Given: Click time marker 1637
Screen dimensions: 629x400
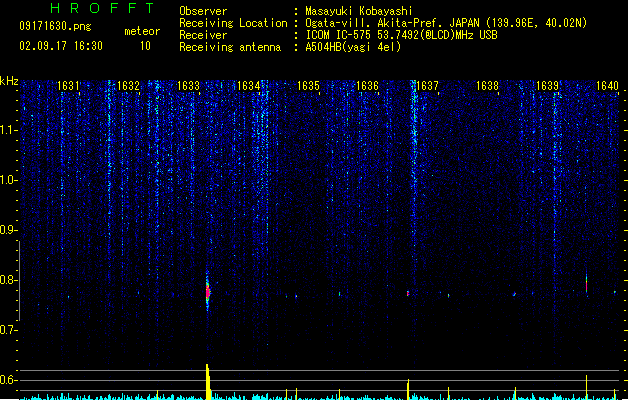Looking at the screenshot, I should (428, 86).
